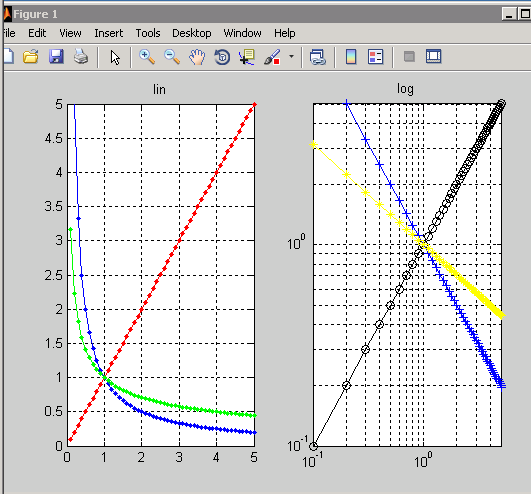Save the figure using the floppy disk icon
Screen dimensions: 531x494
pyautogui.click(x=56, y=57)
